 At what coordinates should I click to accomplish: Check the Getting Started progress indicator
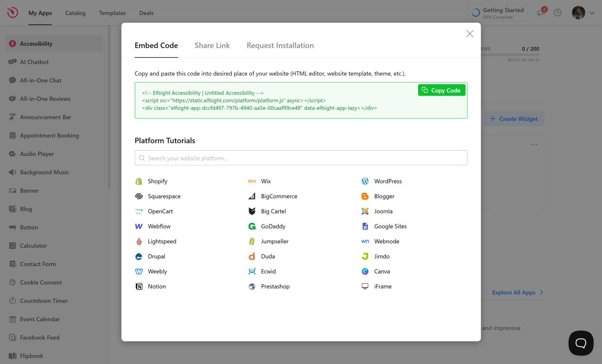[498, 12]
